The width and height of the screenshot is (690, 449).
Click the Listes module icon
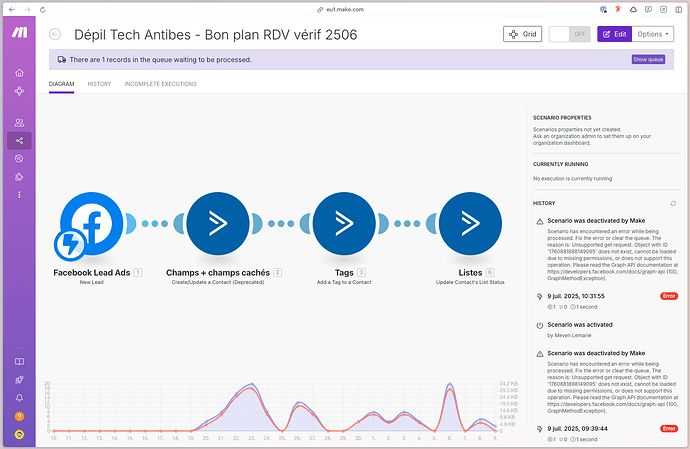click(469, 225)
